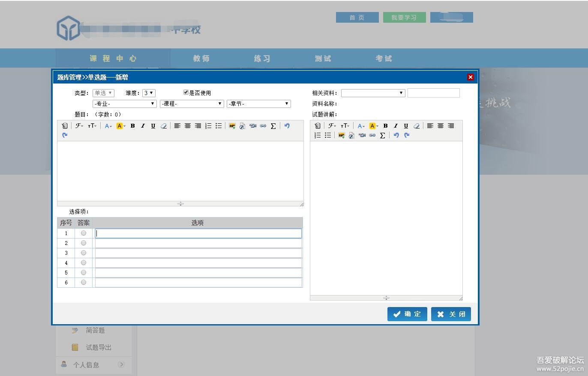
Task: Center-align text in the question editor
Action: point(187,126)
